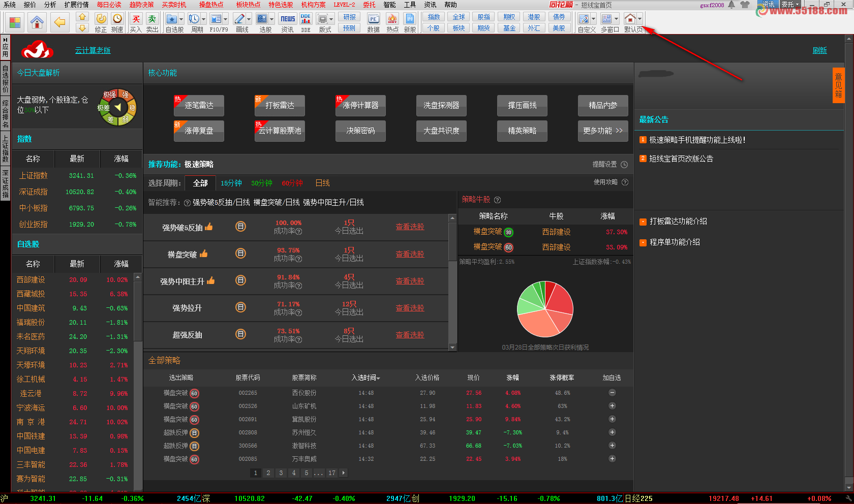Expand the 周期 period dropdown arrow
The image size is (854, 504).
(203, 19)
